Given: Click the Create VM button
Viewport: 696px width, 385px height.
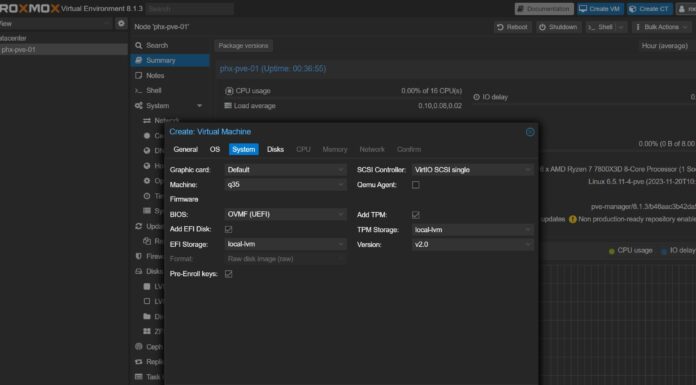Looking at the screenshot, I should tap(600, 9).
